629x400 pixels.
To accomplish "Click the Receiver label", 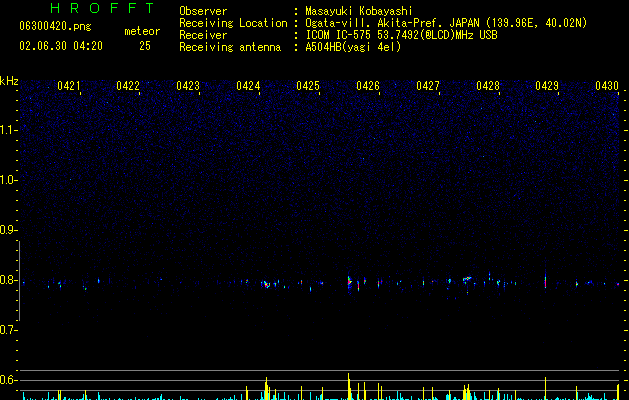I will click(x=203, y=35).
